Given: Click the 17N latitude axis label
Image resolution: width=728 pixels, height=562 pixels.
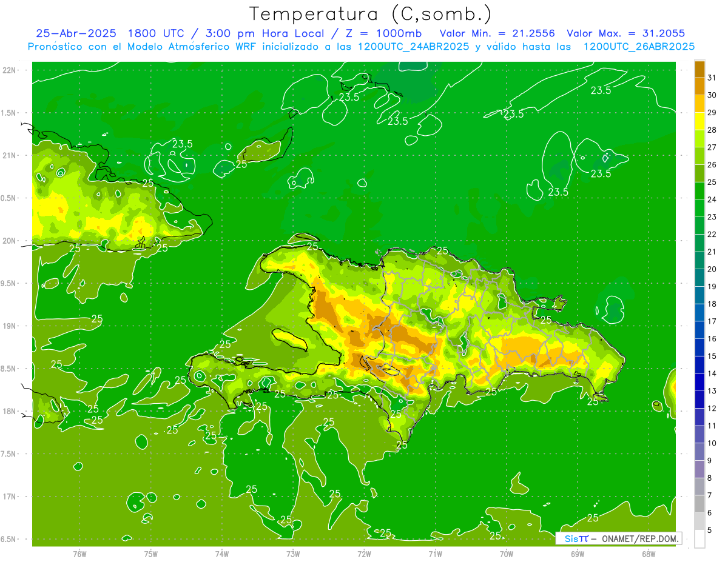Looking at the screenshot, I should coord(10,497).
